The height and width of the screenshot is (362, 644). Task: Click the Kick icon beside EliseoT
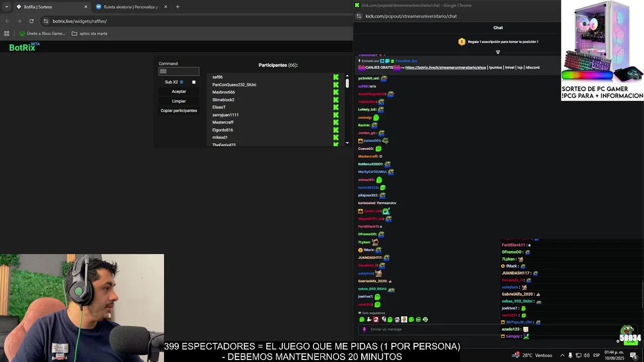(336, 107)
